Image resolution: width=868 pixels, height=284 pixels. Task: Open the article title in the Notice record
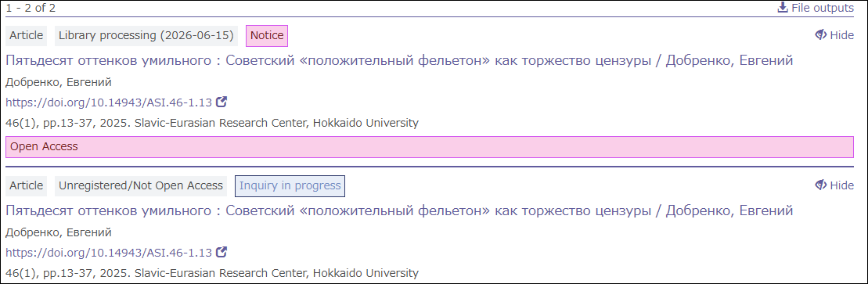click(399, 61)
